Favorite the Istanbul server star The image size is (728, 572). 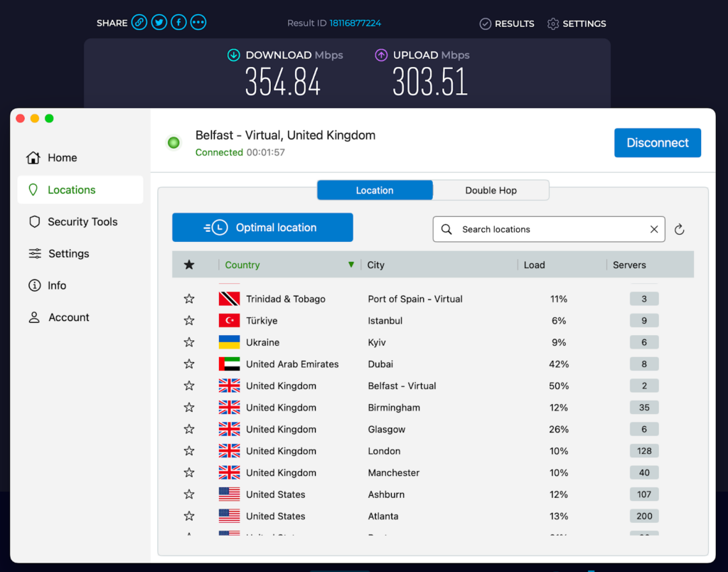click(189, 321)
